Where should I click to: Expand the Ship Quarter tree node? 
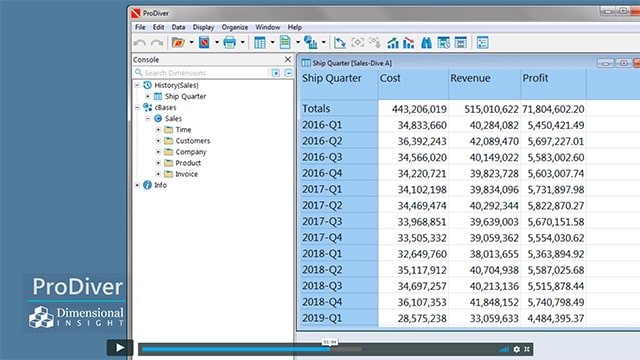148,96
